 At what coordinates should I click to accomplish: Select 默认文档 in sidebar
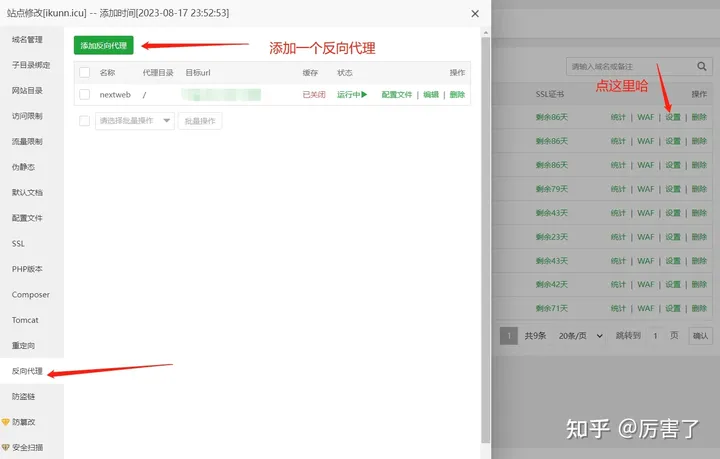pos(27,192)
